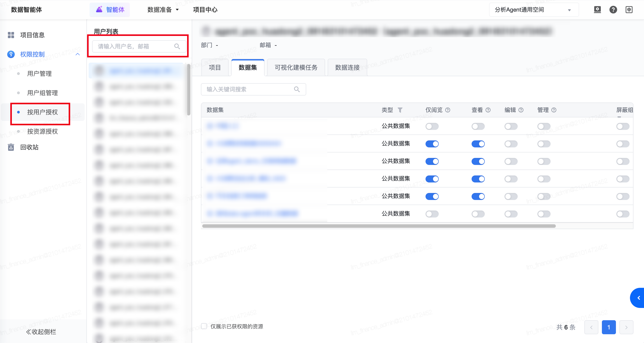Select 按资源授权 in sidebar
Screen dimensions: 644x343
click(43, 131)
